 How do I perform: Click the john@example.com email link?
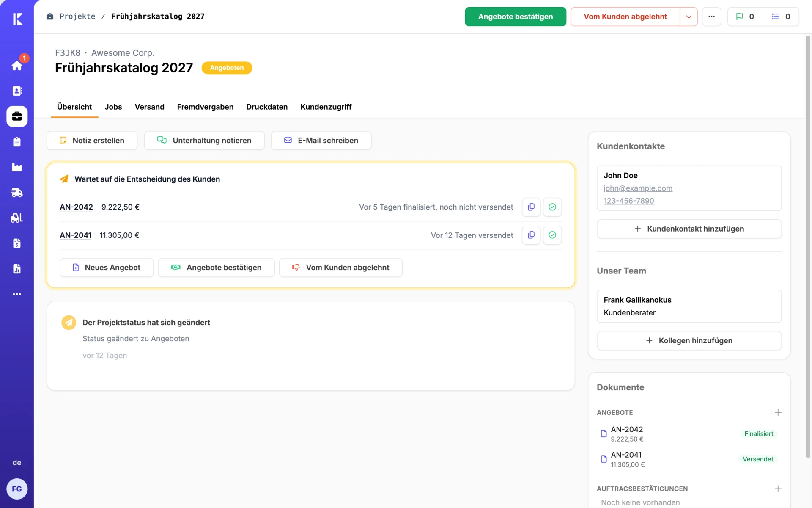[x=638, y=188]
